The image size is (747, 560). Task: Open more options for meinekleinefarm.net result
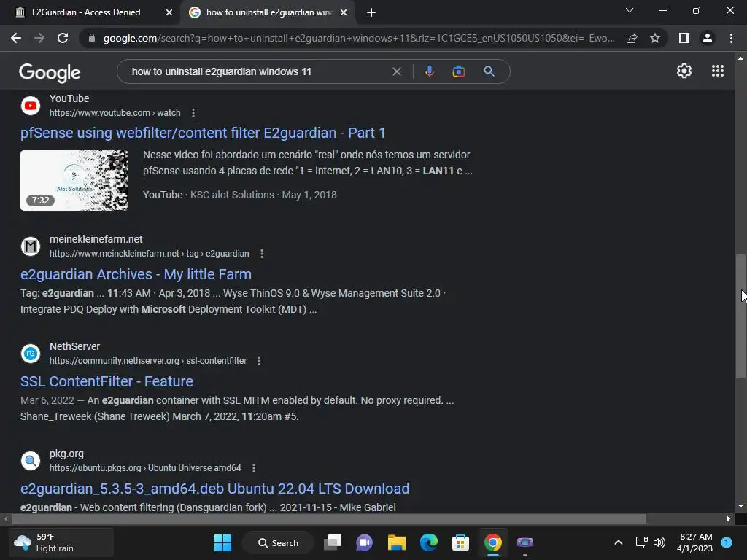[x=262, y=254]
